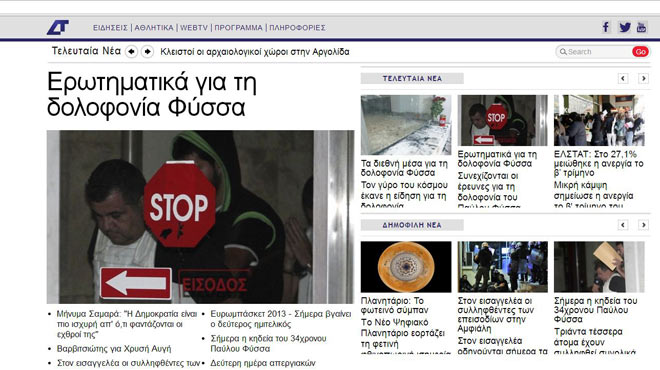Open bullet link Δεύτερη ημέρα απεργιακών
This screenshot has width=660, height=370.
(x=263, y=363)
